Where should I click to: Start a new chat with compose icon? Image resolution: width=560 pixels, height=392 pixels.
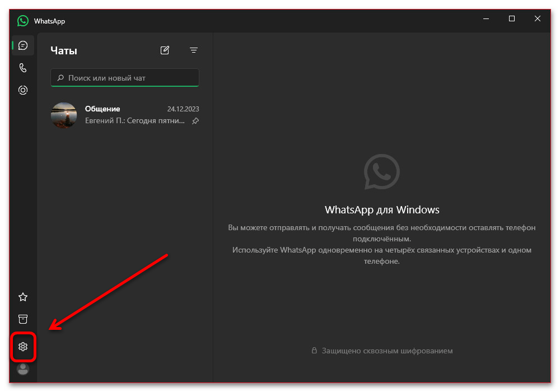click(x=165, y=50)
